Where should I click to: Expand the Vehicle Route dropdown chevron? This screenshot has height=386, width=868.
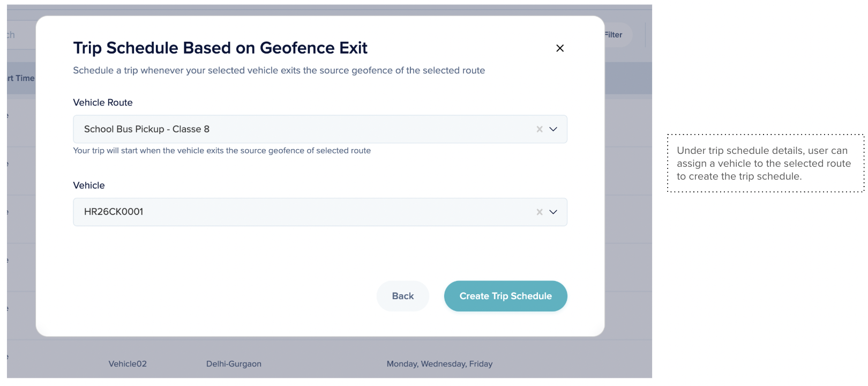point(553,129)
